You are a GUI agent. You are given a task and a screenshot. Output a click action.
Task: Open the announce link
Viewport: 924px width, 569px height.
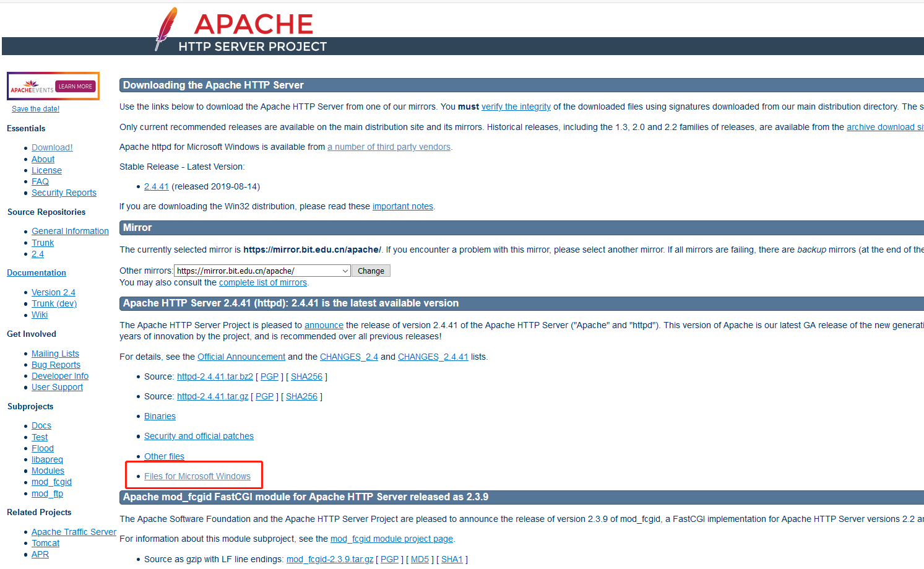(324, 325)
